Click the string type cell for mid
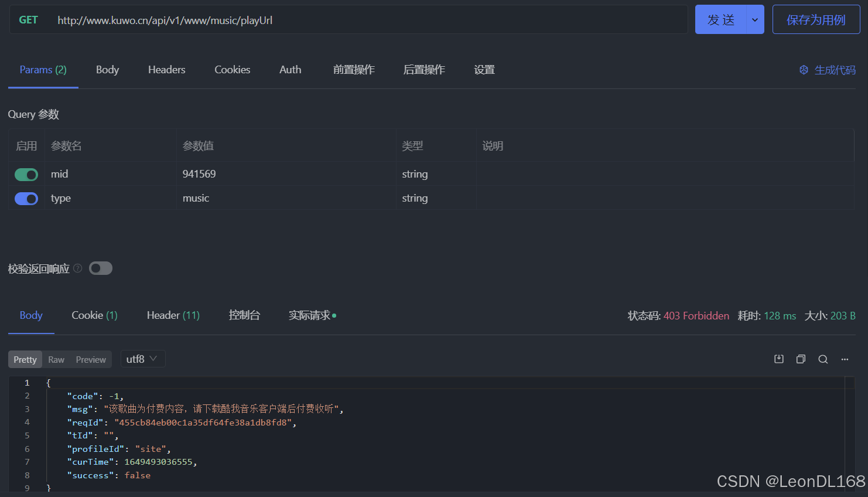868x497 pixels. pos(436,174)
